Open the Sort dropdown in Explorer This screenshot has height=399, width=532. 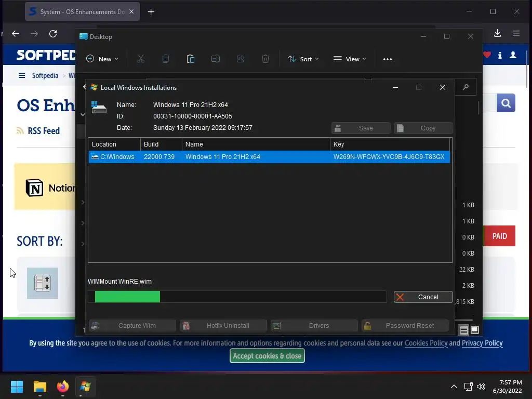tap(303, 59)
